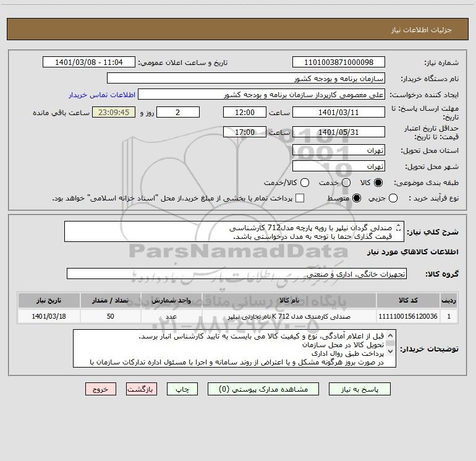
Task: Click unit cell عدد
Action: point(171,316)
